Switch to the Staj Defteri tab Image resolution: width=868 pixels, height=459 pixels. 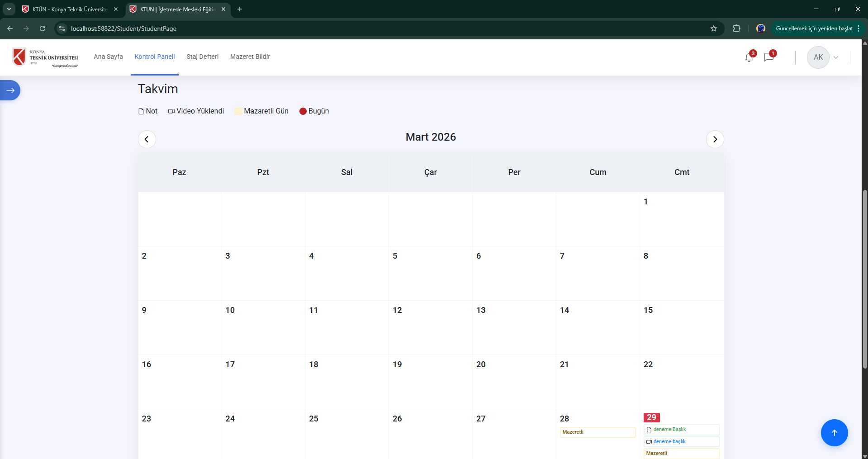[202, 57]
